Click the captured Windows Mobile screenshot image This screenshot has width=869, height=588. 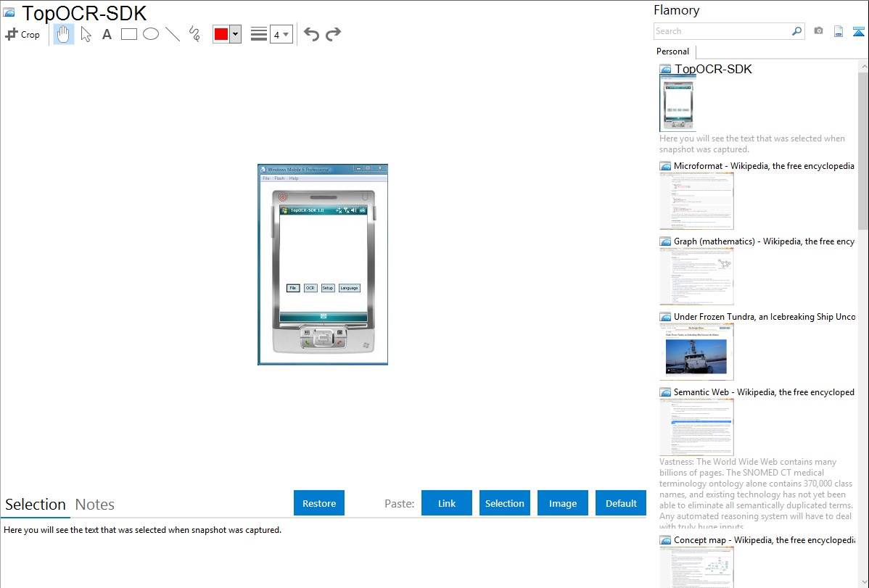pos(323,265)
